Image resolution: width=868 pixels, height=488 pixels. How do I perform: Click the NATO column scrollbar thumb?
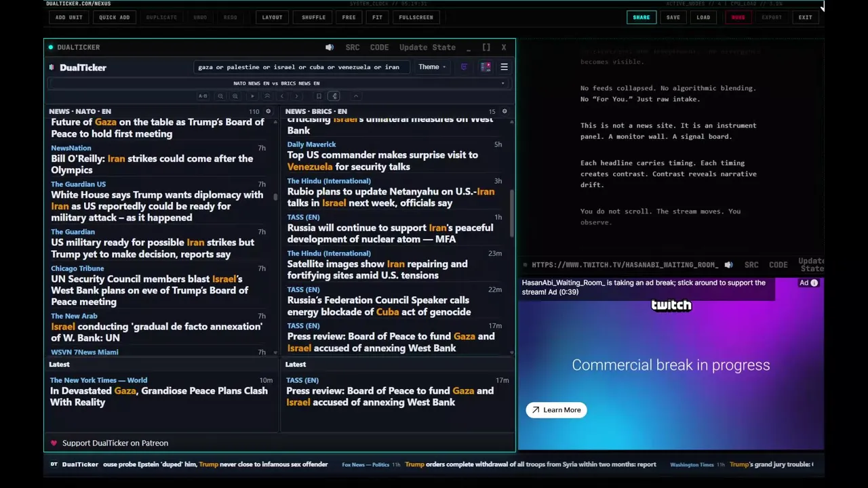click(x=275, y=197)
